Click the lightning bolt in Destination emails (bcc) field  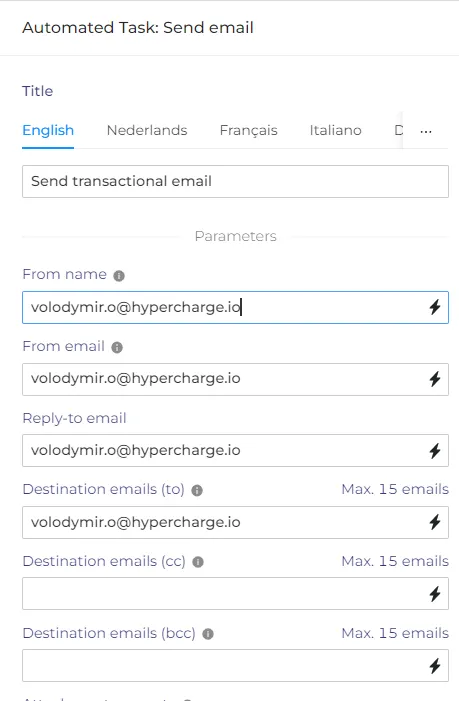[x=435, y=666]
